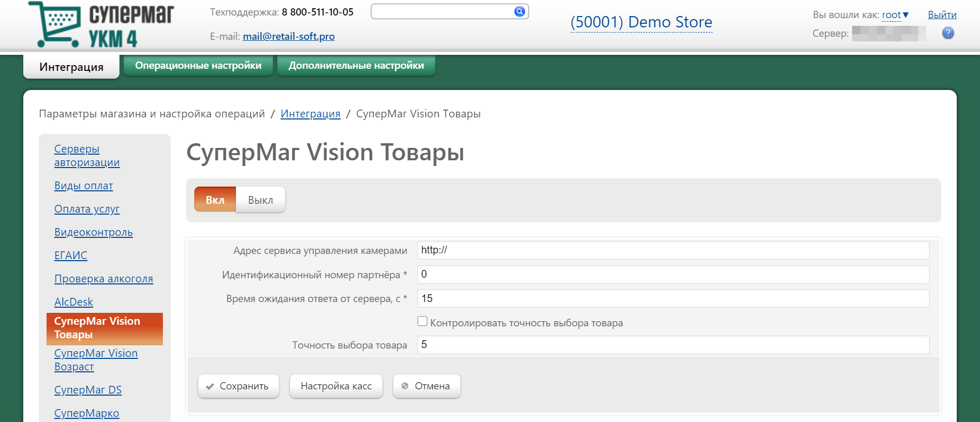Expand the root user dropdown
The height and width of the screenshot is (422, 980).
click(x=895, y=15)
